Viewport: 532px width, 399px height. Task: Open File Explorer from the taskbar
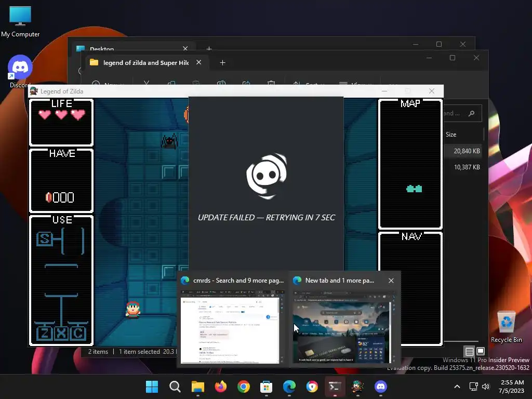click(x=198, y=387)
